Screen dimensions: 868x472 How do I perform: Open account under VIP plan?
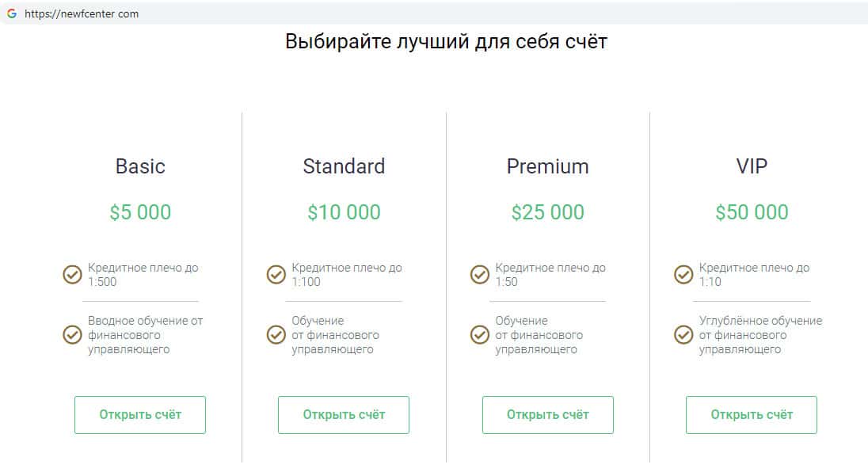752,414
